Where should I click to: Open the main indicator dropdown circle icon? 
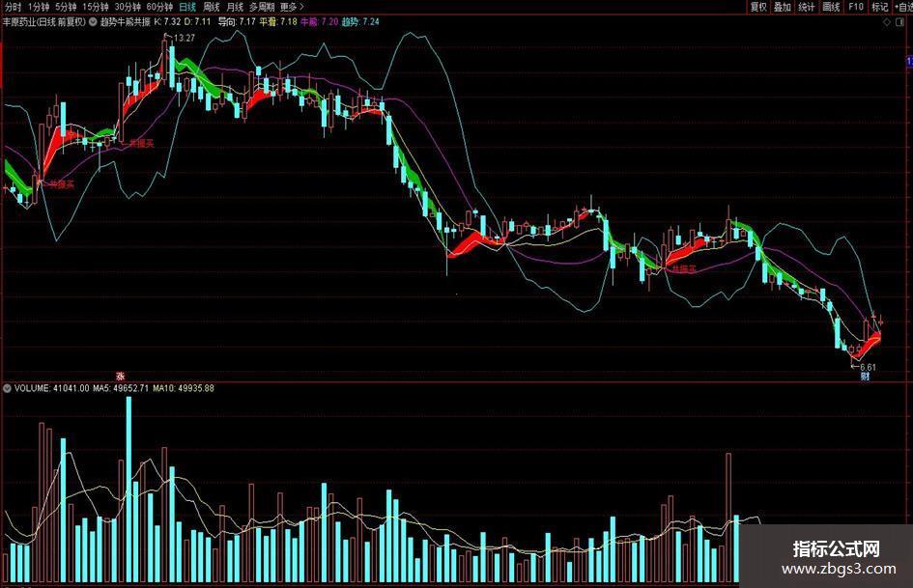click(93, 22)
